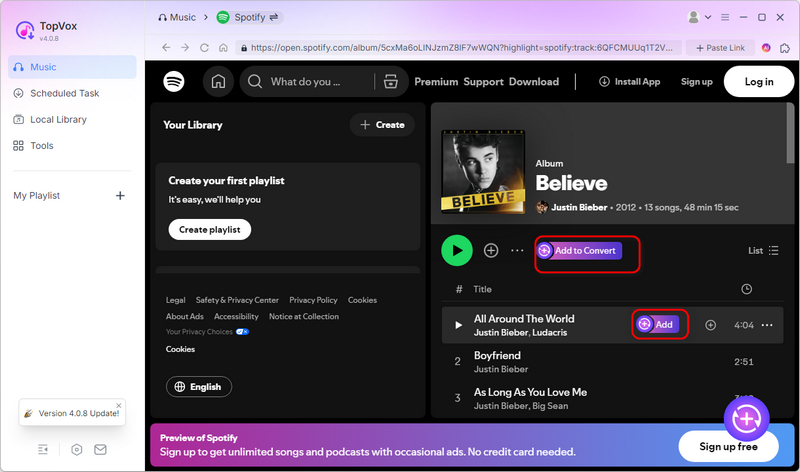Open the user account dropdown
Image resolution: width=800 pixels, height=472 pixels.
(699, 17)
